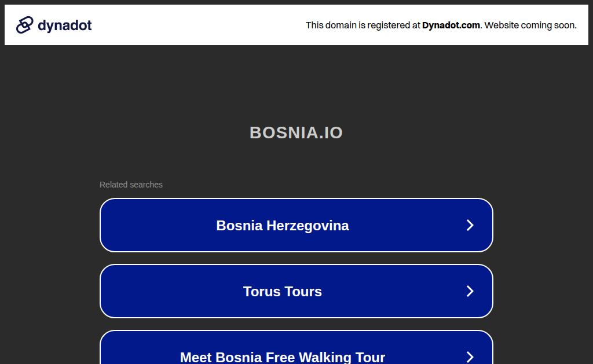593x364 pixels.
Task: Click the chevron beside Torus Tours
Action: pos(470,291)
